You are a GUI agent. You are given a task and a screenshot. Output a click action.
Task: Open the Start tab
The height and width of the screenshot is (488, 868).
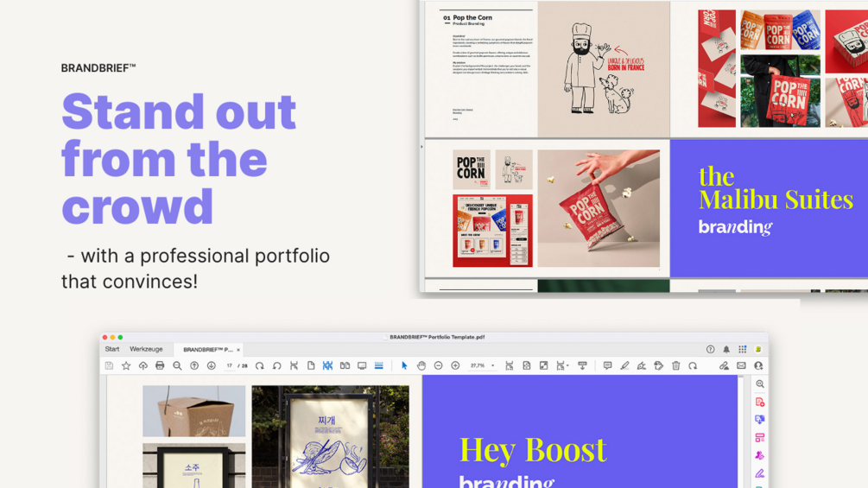111,349
